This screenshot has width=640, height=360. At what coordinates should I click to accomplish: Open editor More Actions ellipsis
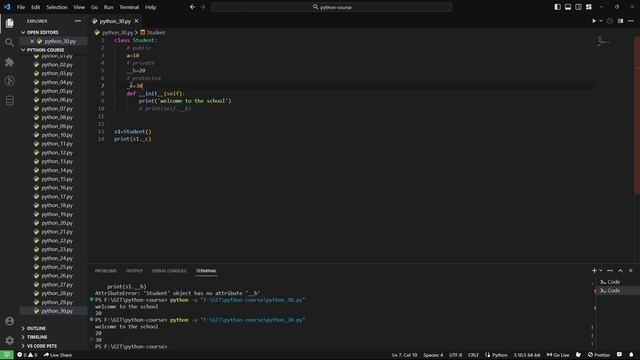tap(631, 21)
